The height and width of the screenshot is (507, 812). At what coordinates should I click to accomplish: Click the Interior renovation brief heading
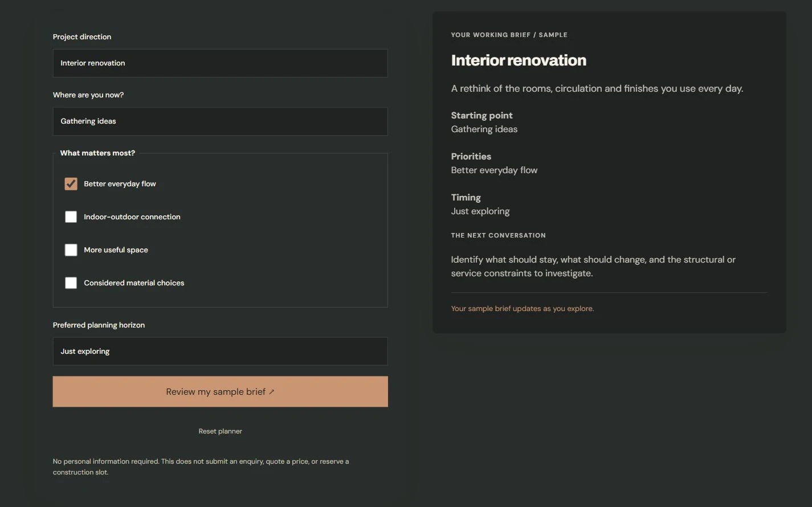[519, 60]
